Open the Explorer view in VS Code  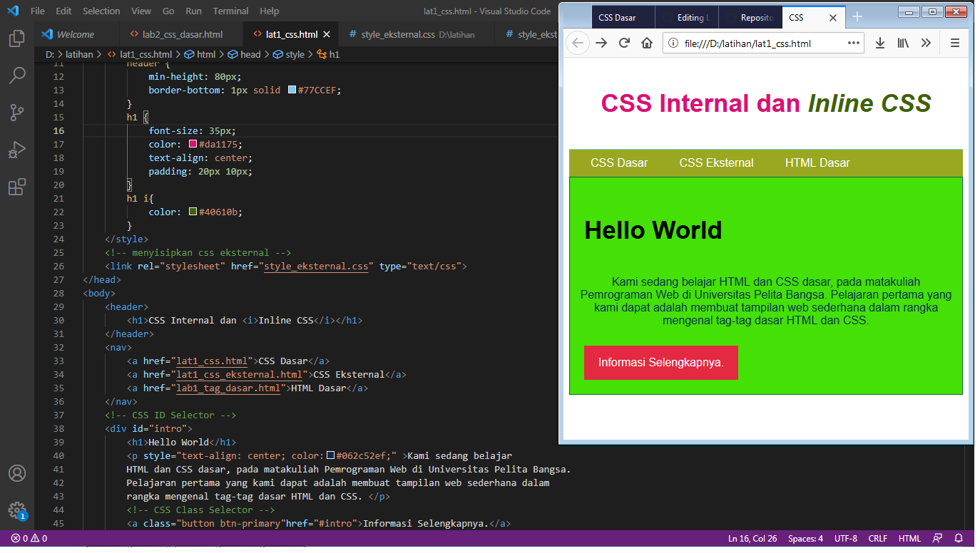tap(17, 38)
